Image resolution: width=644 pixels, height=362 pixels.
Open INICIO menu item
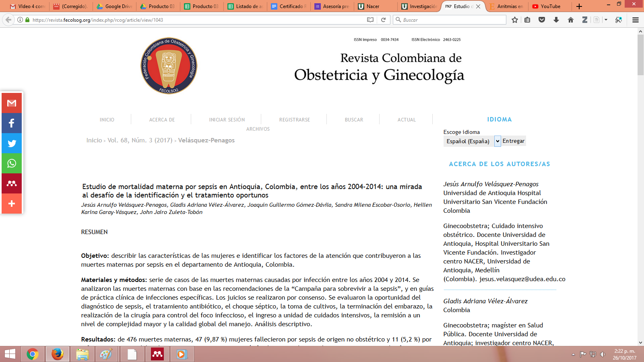pyautogui.click(x=107, y=120)
